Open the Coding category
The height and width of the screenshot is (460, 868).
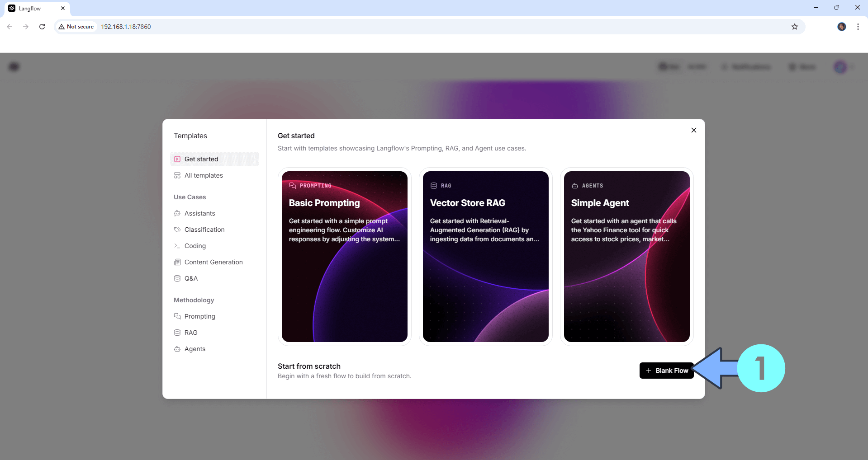point(214,246)
